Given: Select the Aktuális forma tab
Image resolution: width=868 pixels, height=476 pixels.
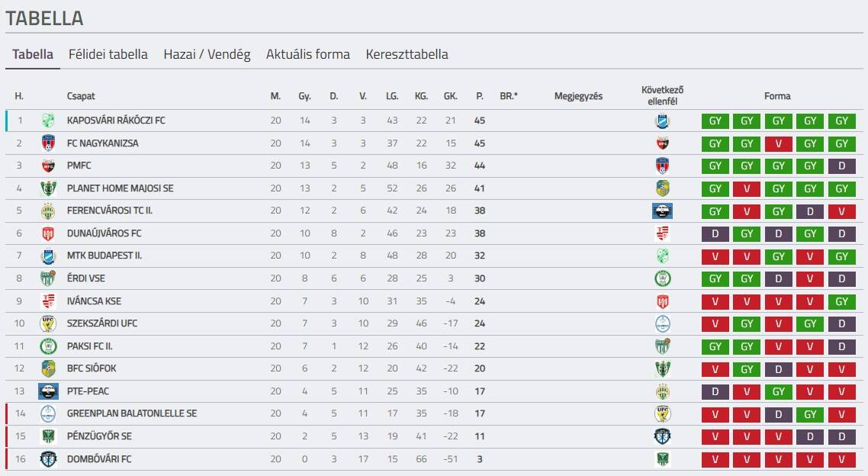Looking at the screenshot, I should [308, 54].
